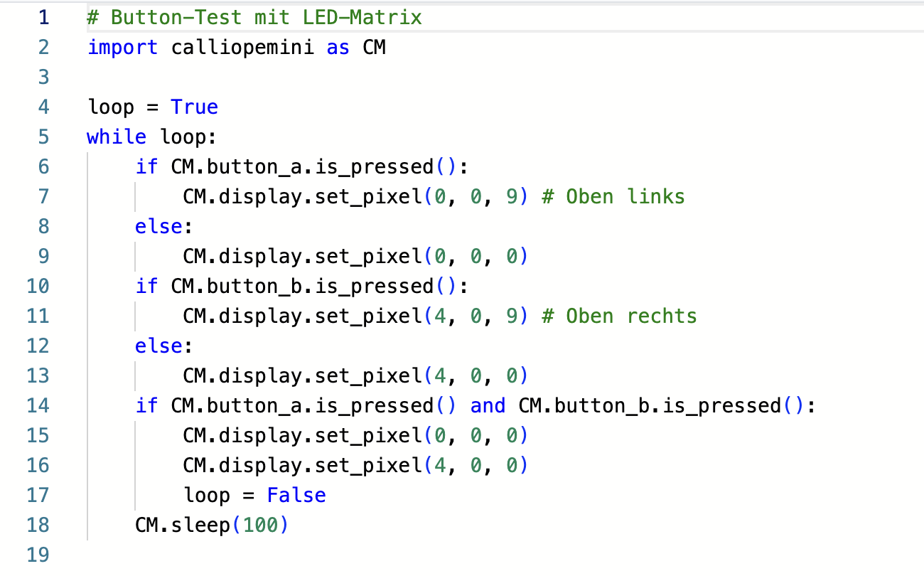The width and height of the screenshot is (924, 576).
Task: Click the 'and' keyword on line 14
Action: coord(488,405)
